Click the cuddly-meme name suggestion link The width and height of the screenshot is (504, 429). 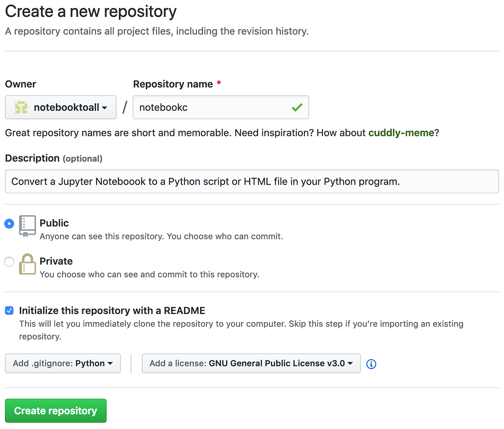coord(401,133)
